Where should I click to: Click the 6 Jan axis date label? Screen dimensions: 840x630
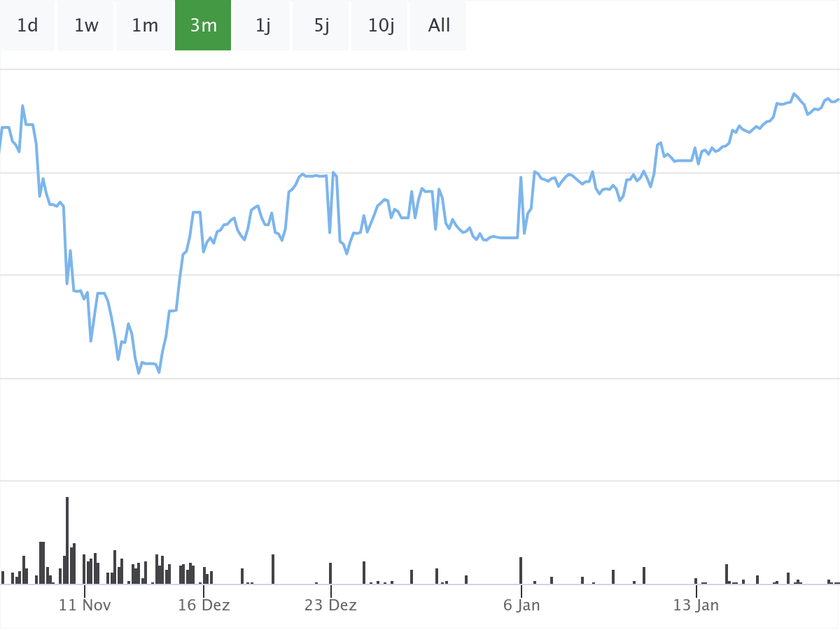click(521, 605)
